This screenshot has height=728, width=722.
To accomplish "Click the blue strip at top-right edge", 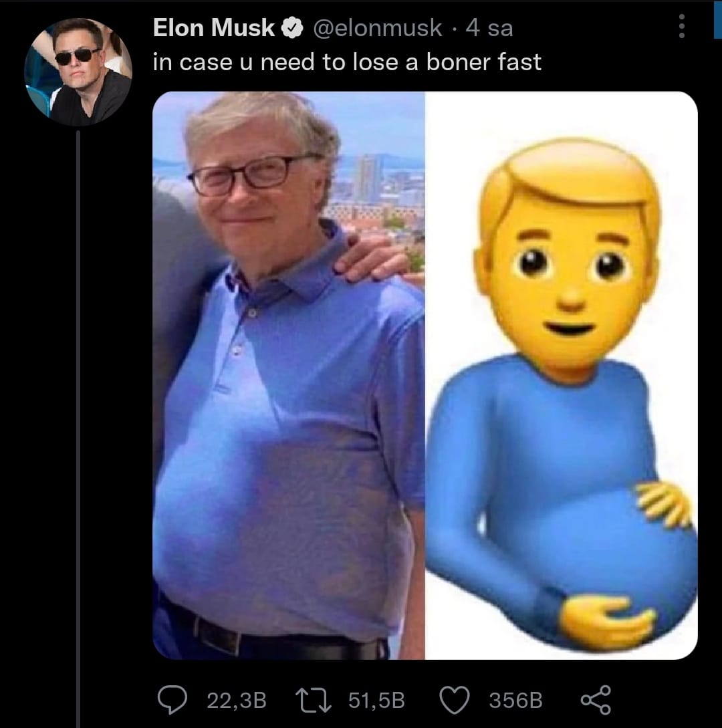I will coord(718,20).
